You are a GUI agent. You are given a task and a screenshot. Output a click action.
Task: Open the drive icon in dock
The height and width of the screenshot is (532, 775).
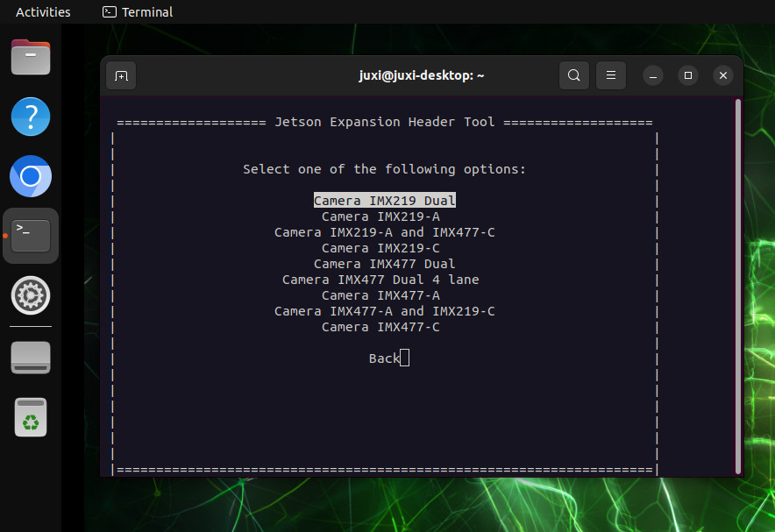pos(31,358)
